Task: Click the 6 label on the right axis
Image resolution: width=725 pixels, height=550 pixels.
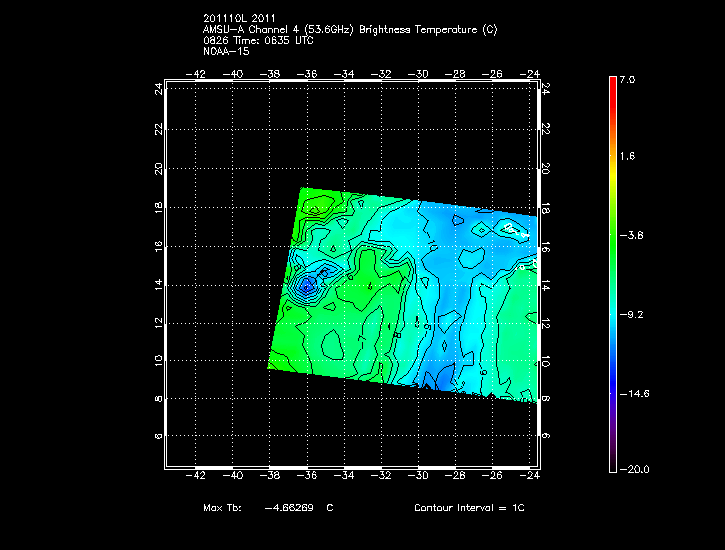Action: coord(545,437)
